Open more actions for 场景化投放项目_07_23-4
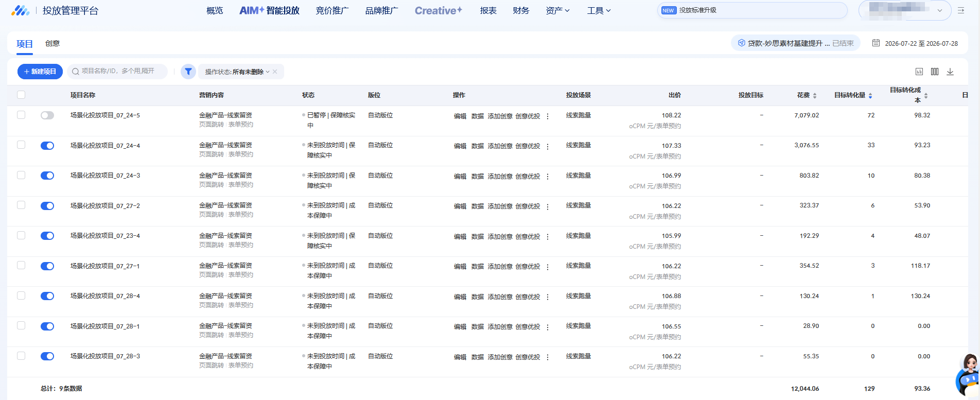The image size is (980, 400). click(548, 237)
